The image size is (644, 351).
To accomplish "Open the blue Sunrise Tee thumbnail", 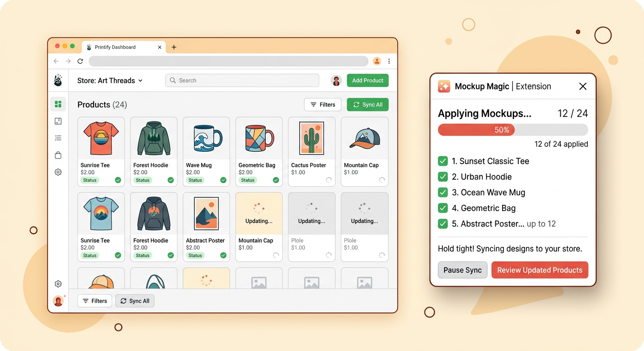I will (101, 213).
